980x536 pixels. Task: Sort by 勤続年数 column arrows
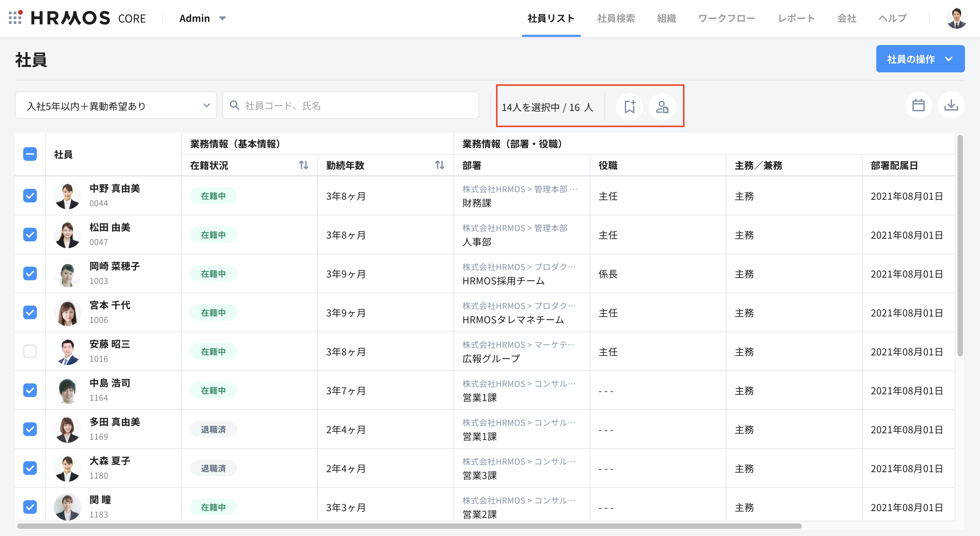click(x=439, y=165)
